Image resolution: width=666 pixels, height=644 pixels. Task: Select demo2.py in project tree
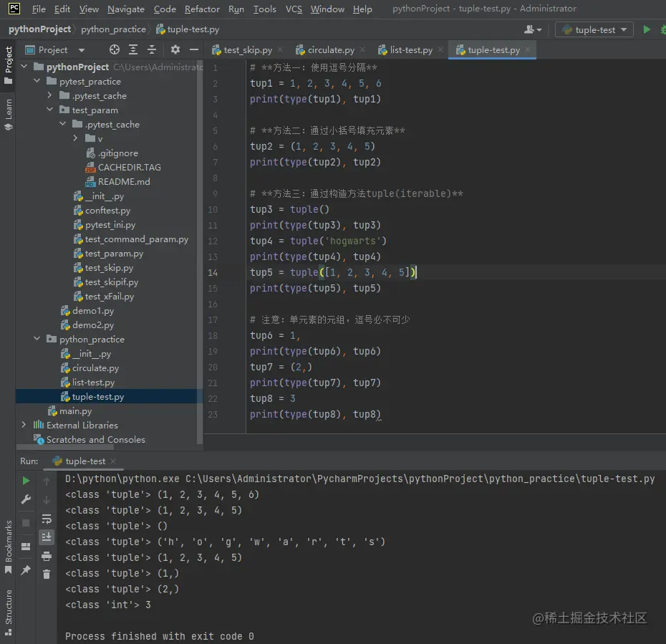93,325
